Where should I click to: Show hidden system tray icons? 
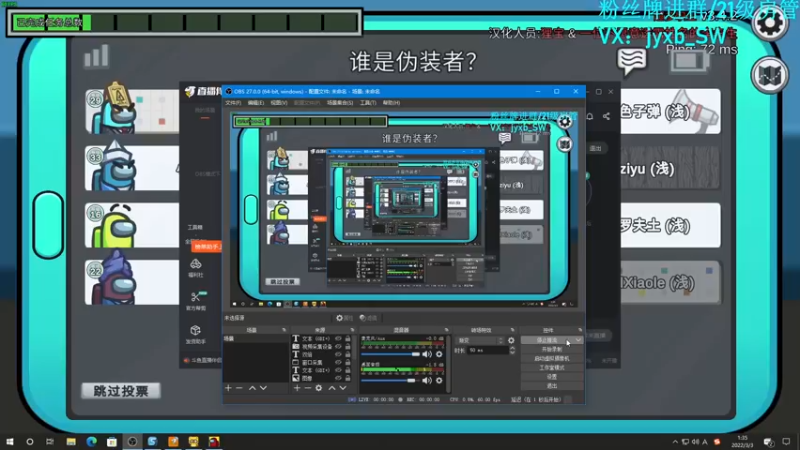coord(675,442)
